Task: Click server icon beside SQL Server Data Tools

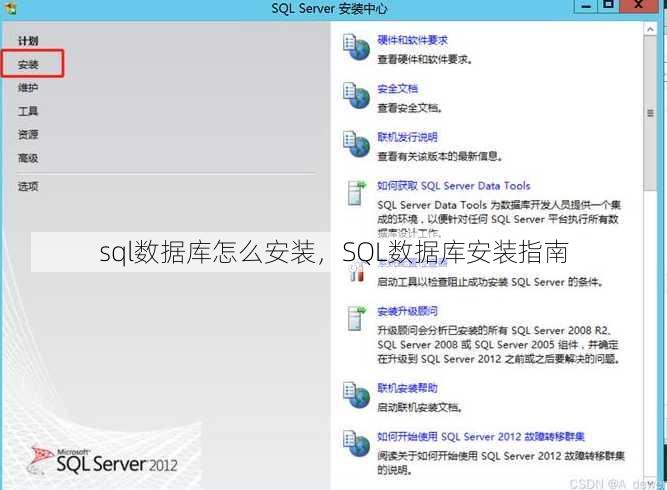Action: pyautogui.click(x=356, y=194)
